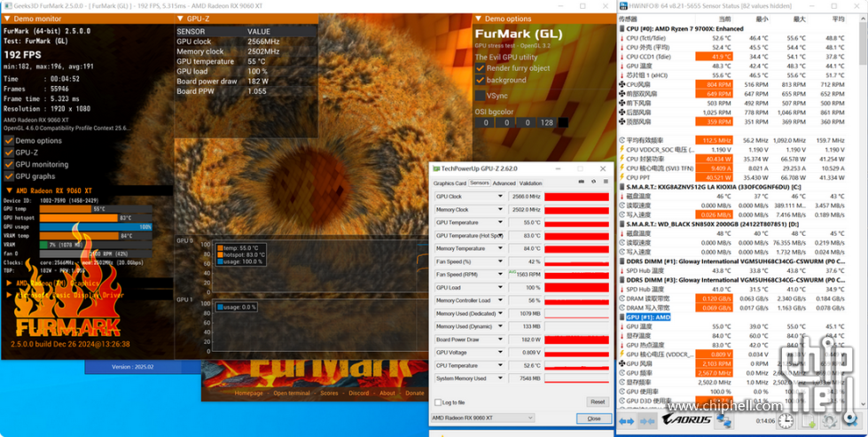Open Scores link in FurMark launcher
The width and height of the screenshot is (868, 437).
pyautogui.click(x=329, y=394)
